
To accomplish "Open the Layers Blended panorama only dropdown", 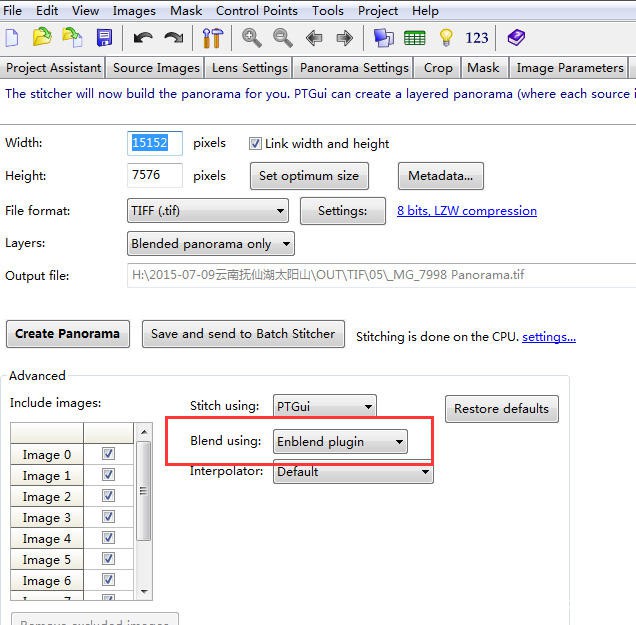I will (x=211, y=243).
